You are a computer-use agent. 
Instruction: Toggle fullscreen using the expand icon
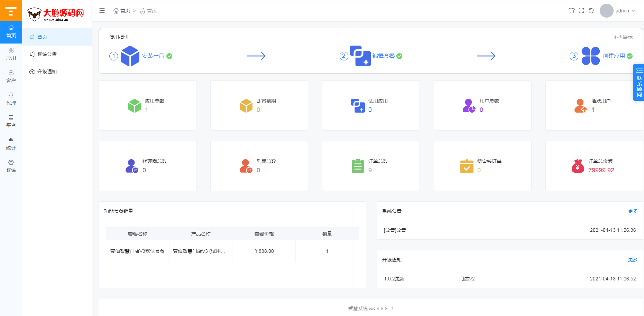(581, 11)
